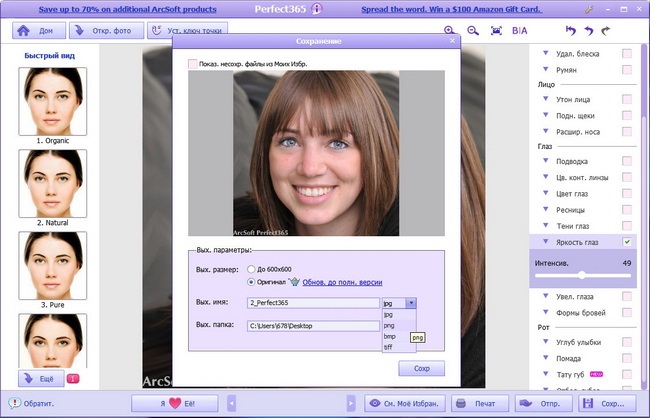Expand the Цвет глаз option

pos(546,193)
